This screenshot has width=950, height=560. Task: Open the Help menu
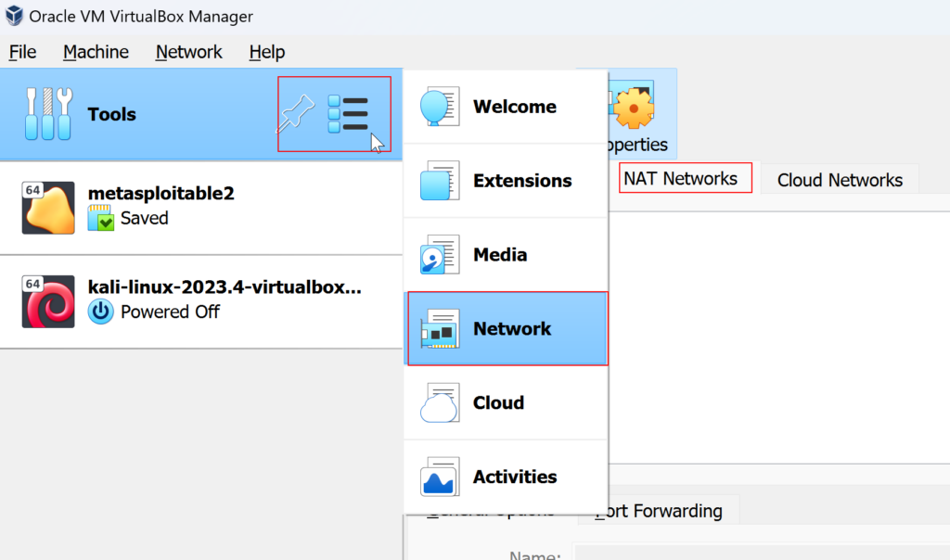266,52
